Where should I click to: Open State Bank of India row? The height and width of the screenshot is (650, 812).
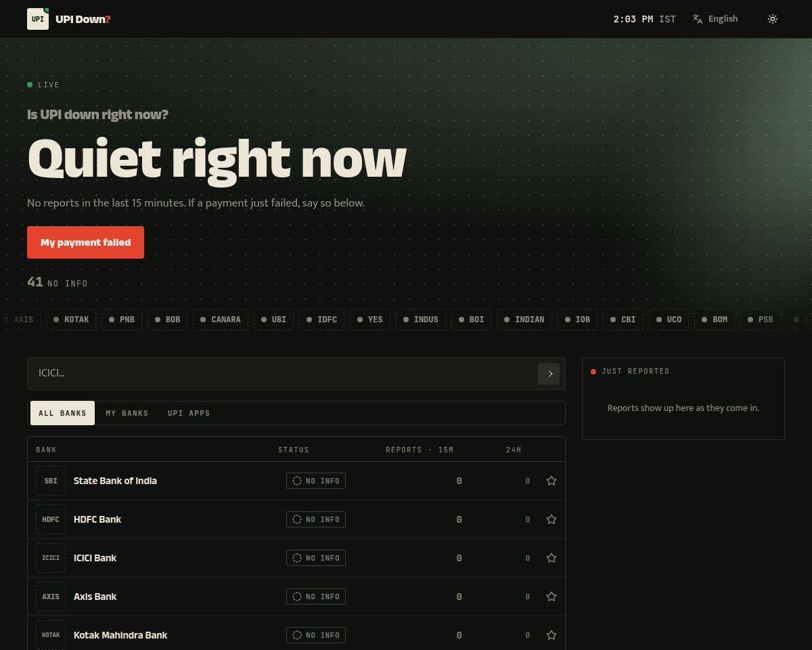point(296,481)
